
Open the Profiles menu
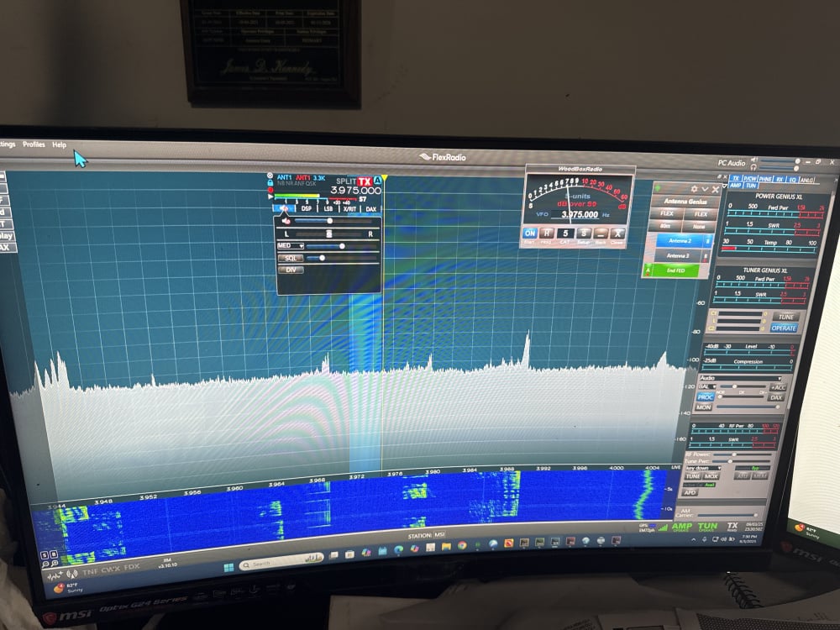[x=34, y=144]
